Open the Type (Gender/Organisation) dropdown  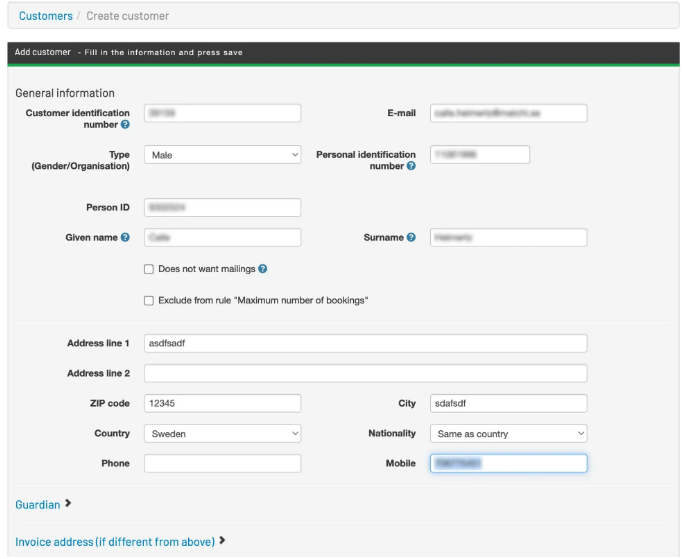pyautogui.click(x=222, y=155)
